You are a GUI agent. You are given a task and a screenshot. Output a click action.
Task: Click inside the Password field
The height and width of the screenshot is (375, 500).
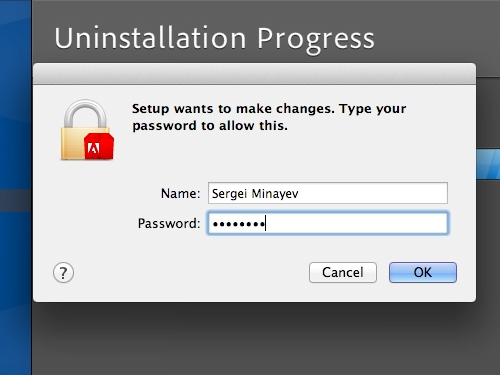pyautogui.click(x=328, y=223)
